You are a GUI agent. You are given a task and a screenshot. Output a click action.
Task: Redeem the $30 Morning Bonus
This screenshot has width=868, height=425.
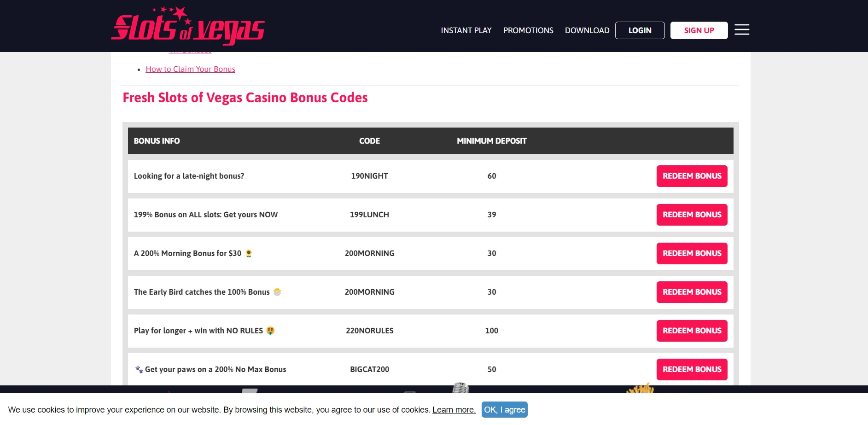[x=692, y=253]
